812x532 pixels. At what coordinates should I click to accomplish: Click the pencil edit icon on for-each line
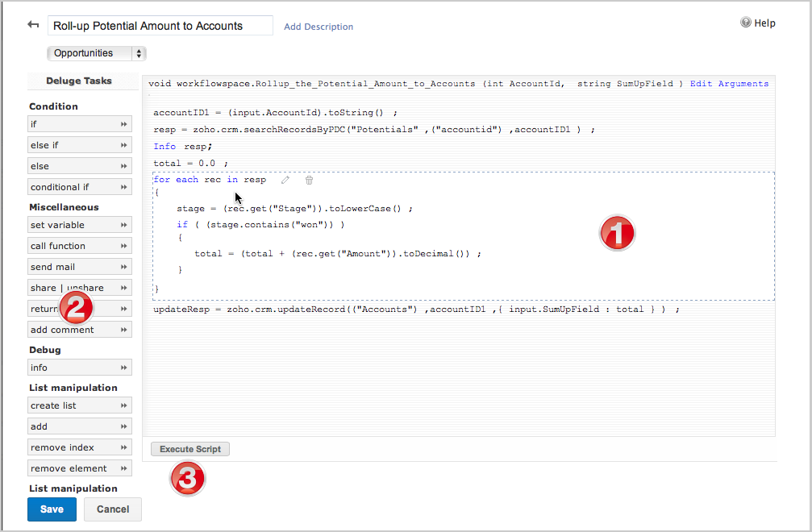[285, 180]
